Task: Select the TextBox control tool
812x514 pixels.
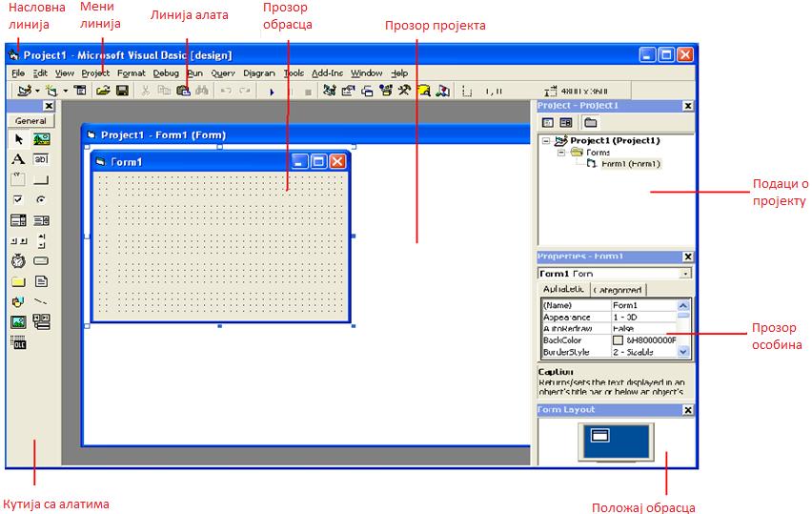Action: (41, 159)
